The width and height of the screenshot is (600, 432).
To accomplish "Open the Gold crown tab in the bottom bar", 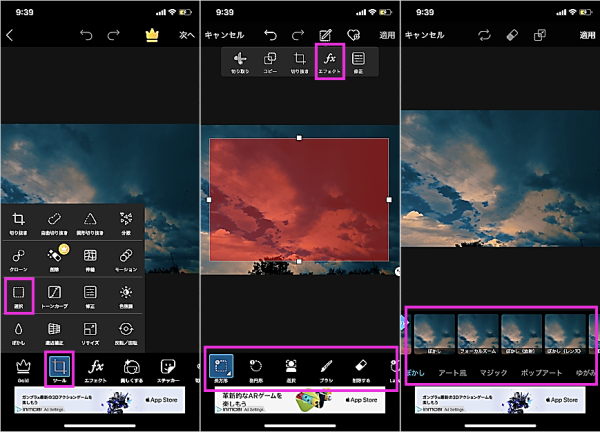I will coord(23,370).
